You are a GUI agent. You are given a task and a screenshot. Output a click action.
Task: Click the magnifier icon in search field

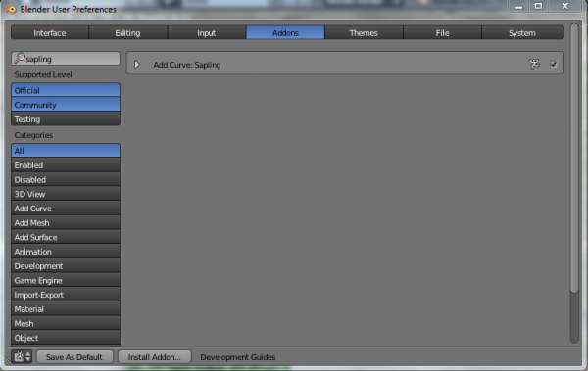(x=20, y=58)
